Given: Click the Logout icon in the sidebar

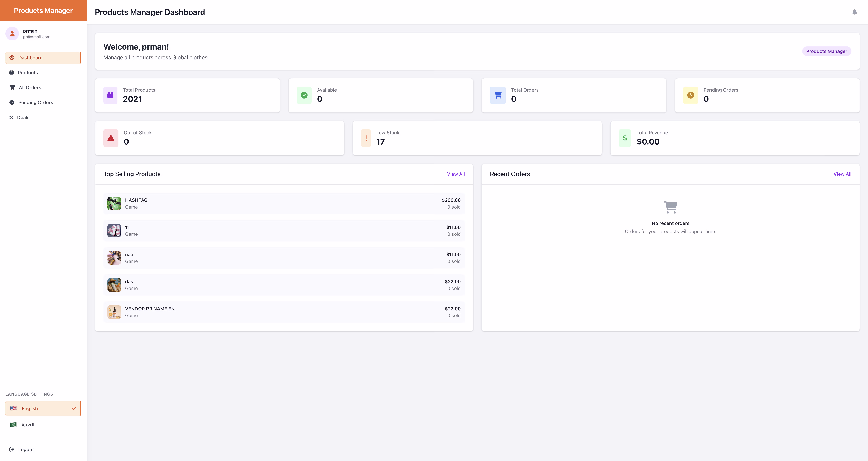Looking at the screenshot, I should [x=12, y=449].
